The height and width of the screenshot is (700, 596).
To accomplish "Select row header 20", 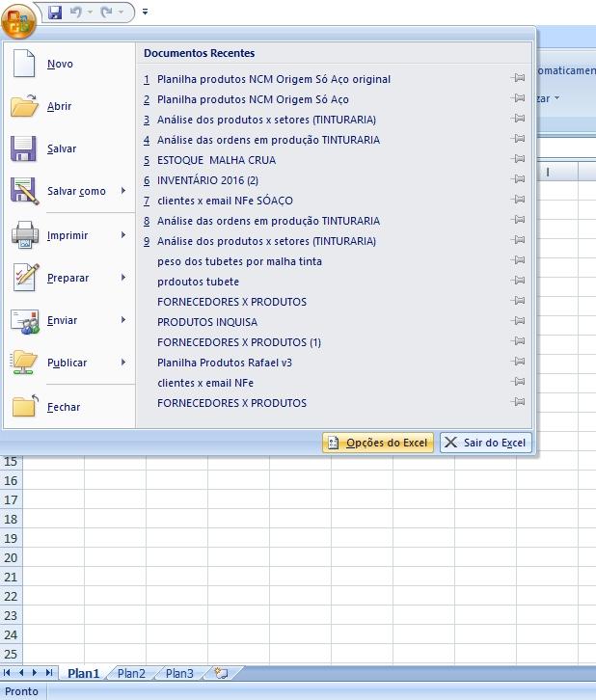I will click(x=12, y=557).
